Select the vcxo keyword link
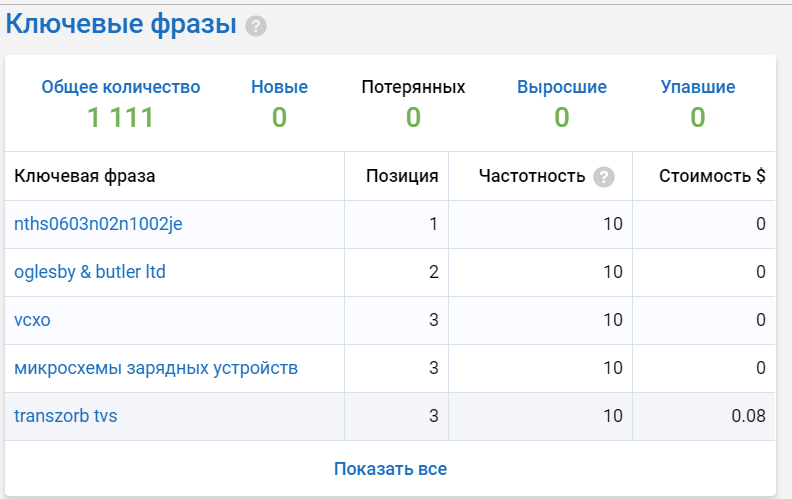This screenshot has height=499, width=792. pos(32,320)
